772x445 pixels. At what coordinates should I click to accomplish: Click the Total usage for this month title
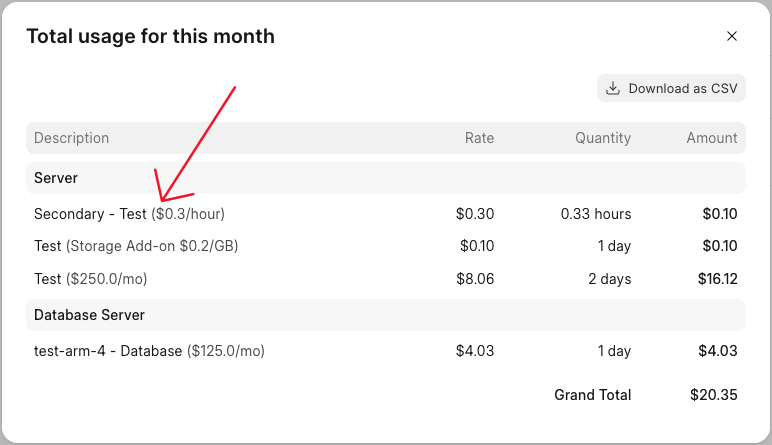coord(150,36)
